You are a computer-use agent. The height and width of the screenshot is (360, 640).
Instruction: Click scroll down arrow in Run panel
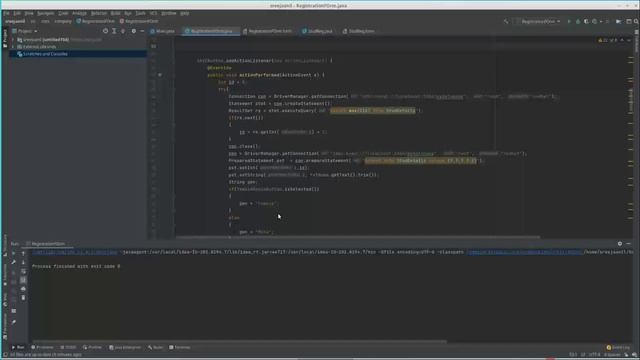[x=23, y=262]
